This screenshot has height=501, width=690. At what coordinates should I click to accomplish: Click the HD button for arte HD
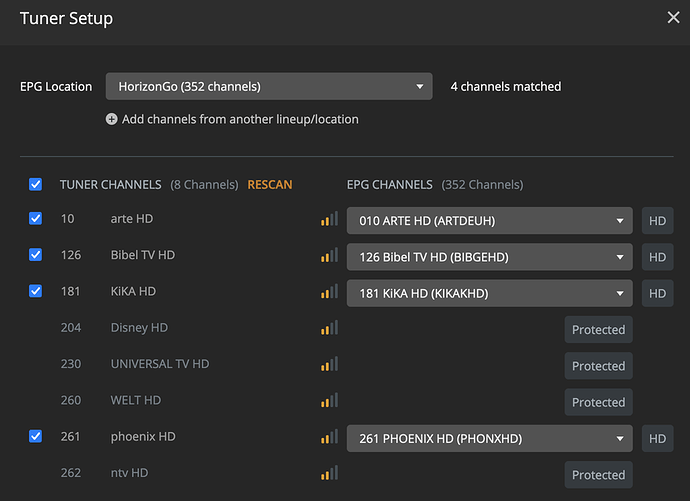(x=657, y=220)
